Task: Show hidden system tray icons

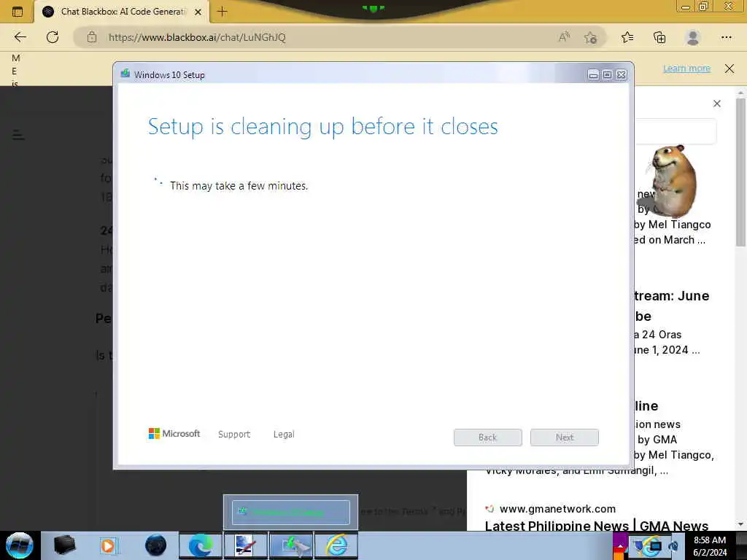Action: coord(620,545)
